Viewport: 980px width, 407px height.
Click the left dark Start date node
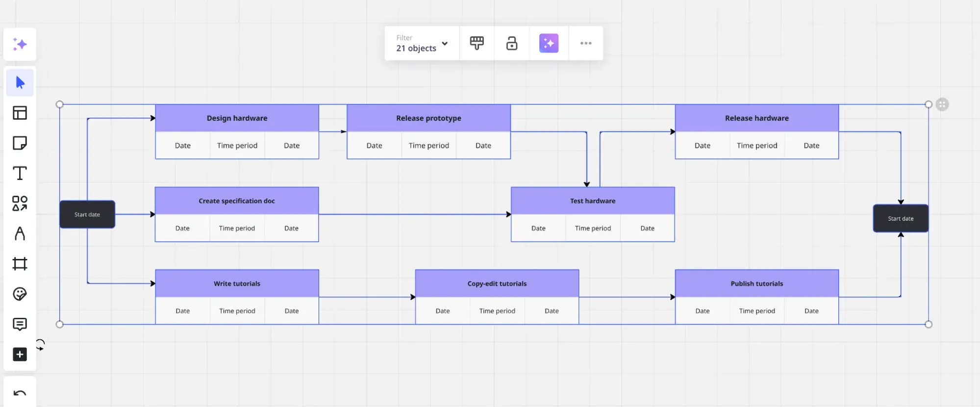click(87, 214)
